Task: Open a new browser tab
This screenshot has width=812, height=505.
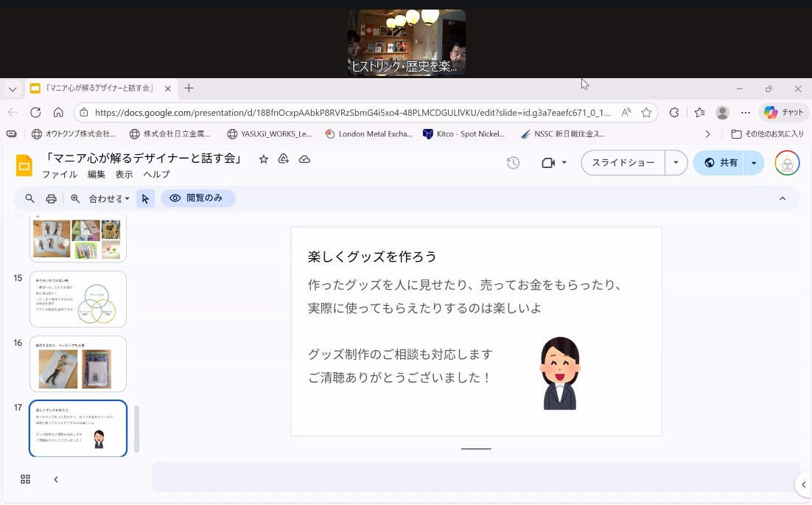Action: (189, 88)
